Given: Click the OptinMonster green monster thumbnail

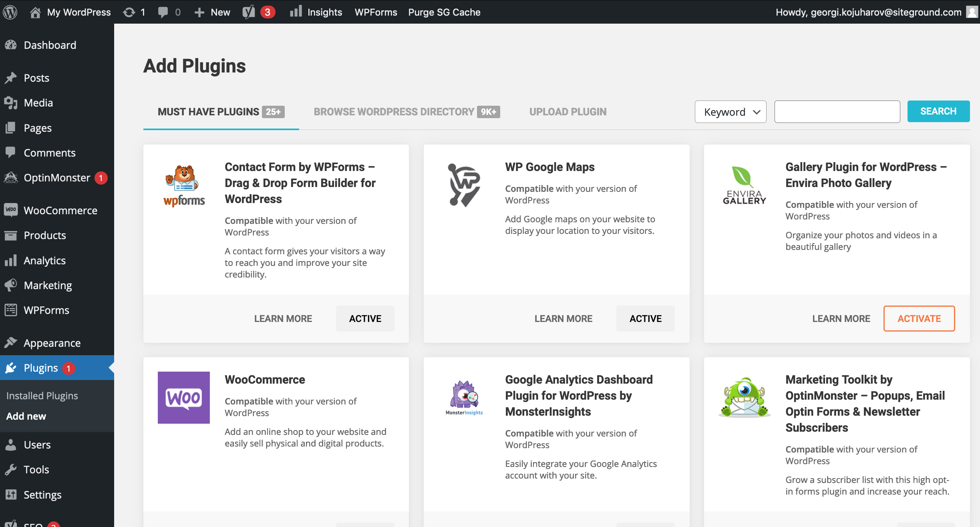Looking at the screenshot, I should [745, 398].
